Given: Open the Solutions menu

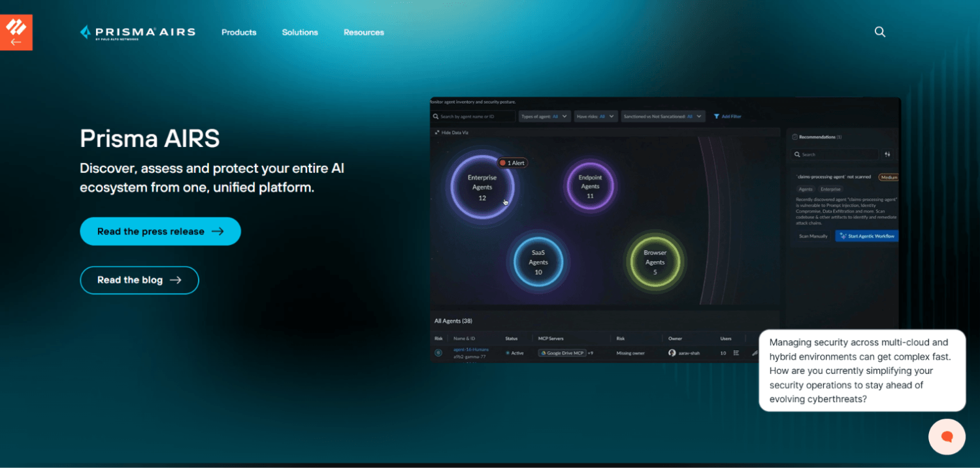Looking at the screenshot, I should 300,32.
